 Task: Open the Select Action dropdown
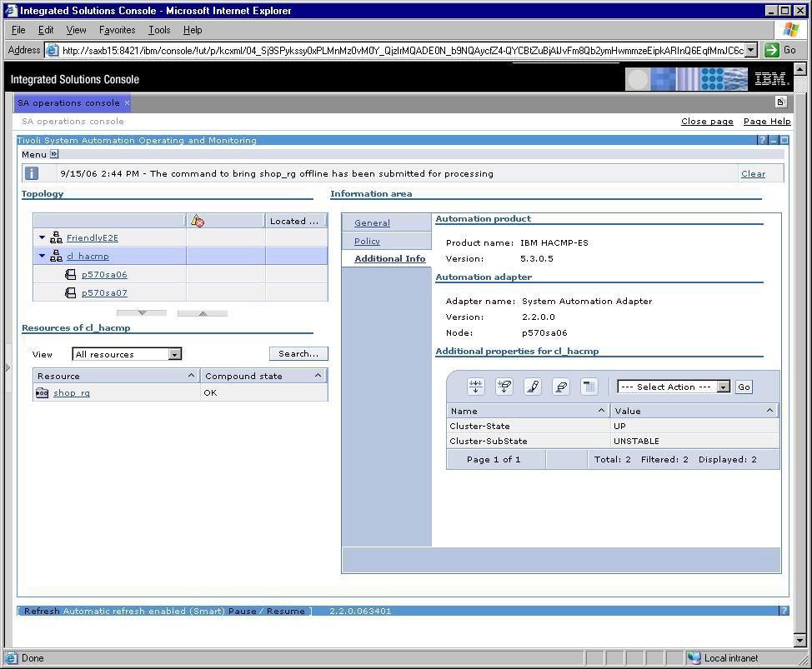[724, 387]
